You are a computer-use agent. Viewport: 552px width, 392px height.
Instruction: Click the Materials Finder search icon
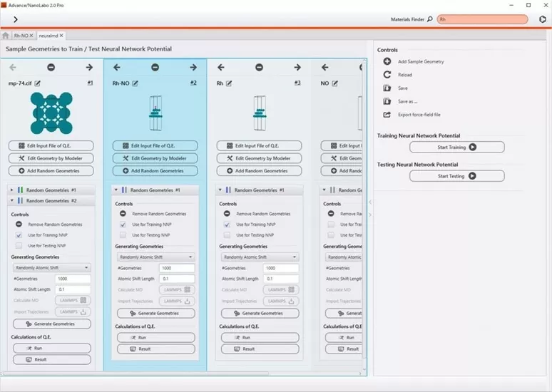429,19
